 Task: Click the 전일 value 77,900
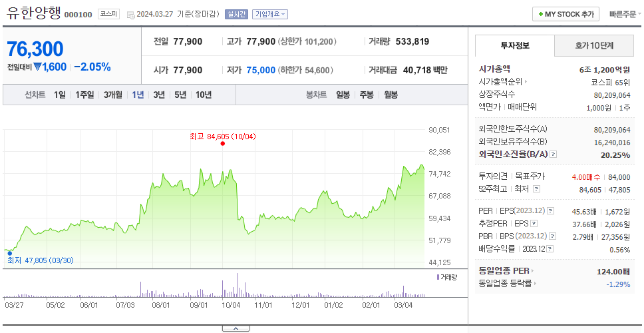(188, 41)
